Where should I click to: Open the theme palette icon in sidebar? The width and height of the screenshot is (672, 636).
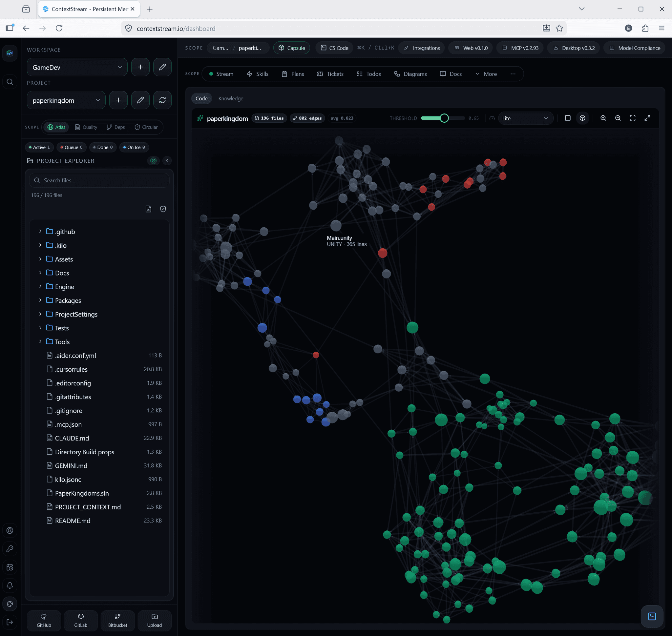click(10, 604)
